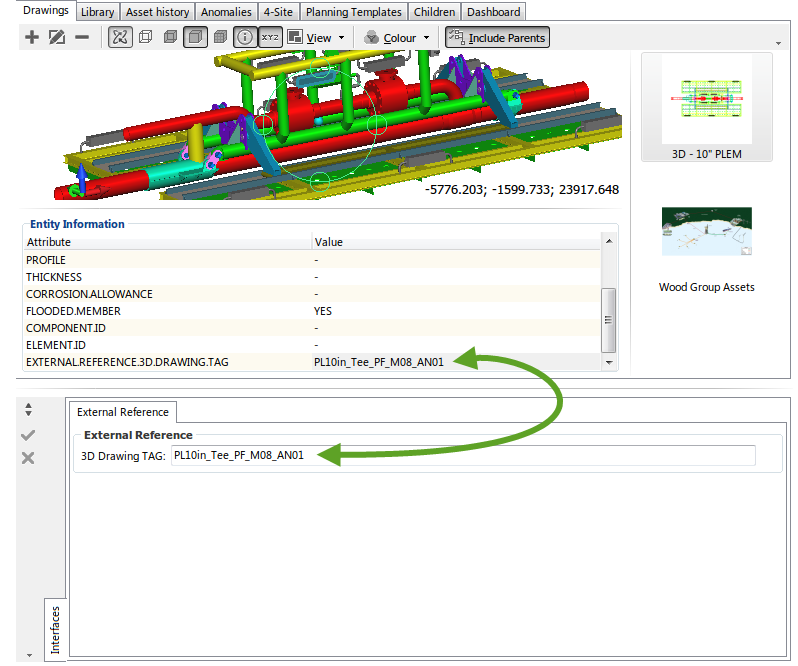The height and width of the screenshot is (666, 798).
Task: Select the CORROSION.ALLOWANCE attribute row
Action: [312, 294]
